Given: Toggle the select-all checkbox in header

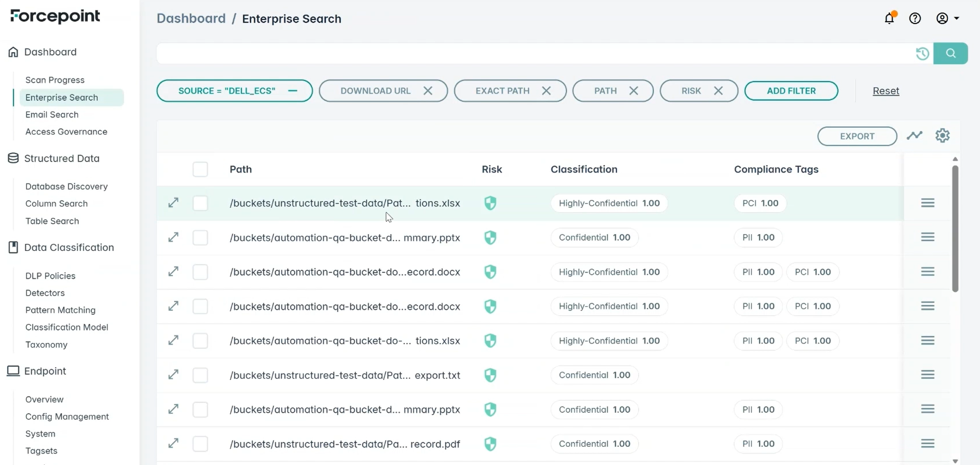Looking at the screenshot, I should [x=200, y=169].
